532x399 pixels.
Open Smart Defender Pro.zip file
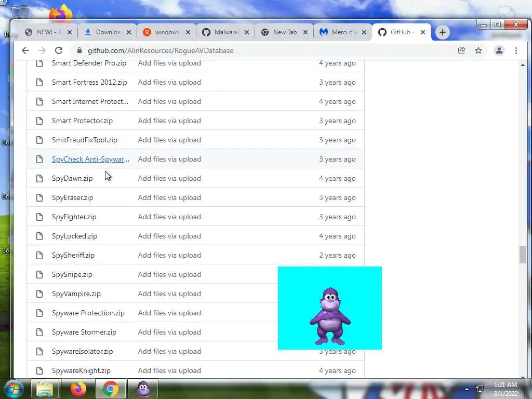(x=89, y=63)
